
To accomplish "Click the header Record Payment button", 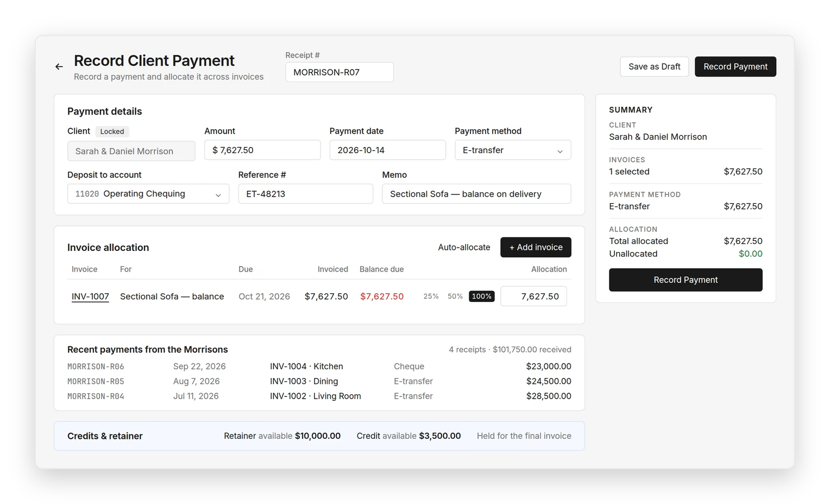I will coord(735,67).
